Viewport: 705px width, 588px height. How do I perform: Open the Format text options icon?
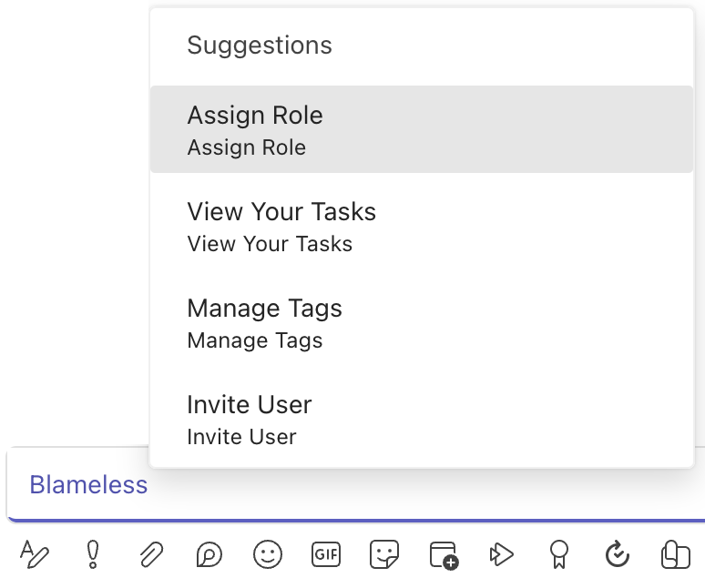click(x=35, y=554)
